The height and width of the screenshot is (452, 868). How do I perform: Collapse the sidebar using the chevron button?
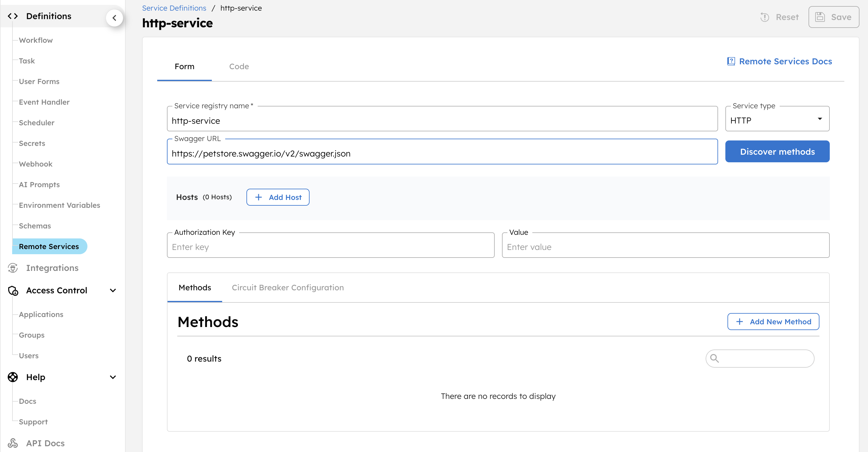tap(114, 18)
